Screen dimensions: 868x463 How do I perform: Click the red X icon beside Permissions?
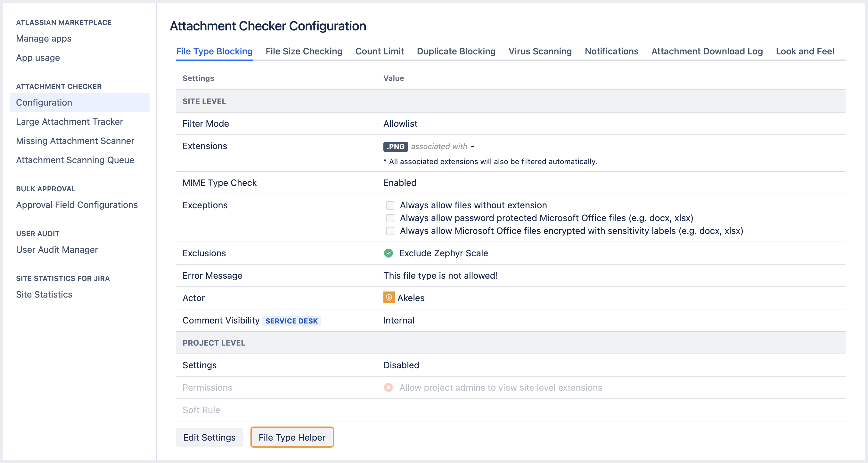388,387
